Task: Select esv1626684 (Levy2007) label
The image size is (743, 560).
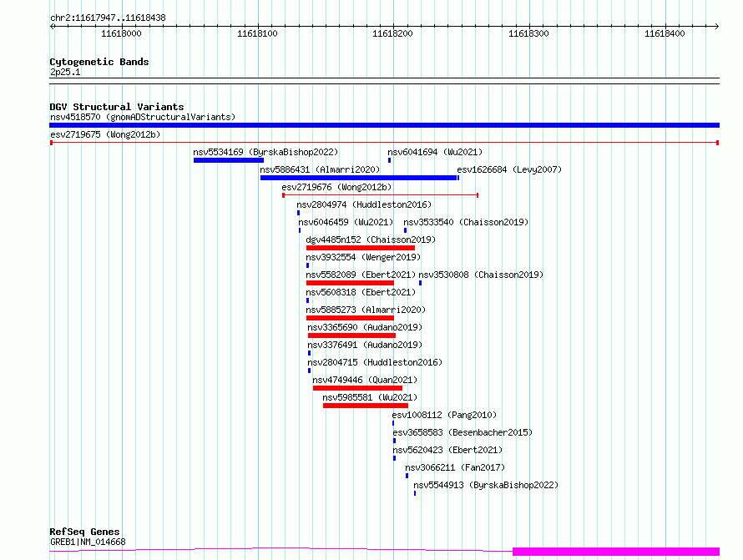Action: point(509,169)
